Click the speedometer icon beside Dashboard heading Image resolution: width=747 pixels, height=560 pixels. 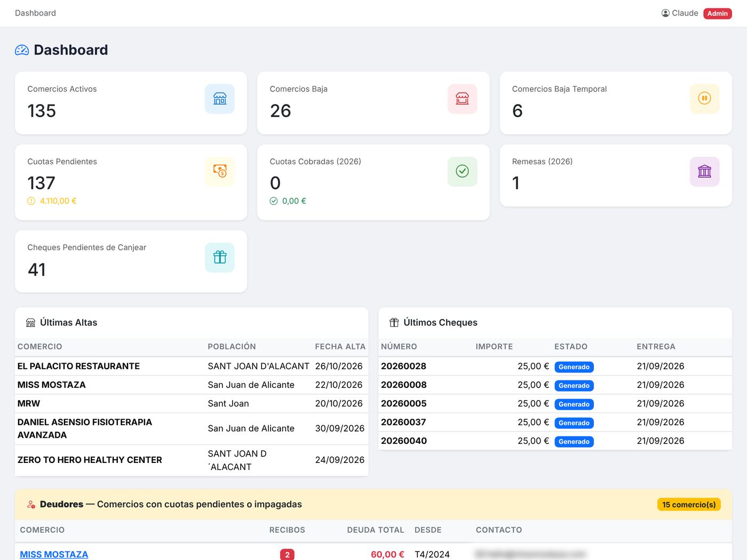point(22,50)
